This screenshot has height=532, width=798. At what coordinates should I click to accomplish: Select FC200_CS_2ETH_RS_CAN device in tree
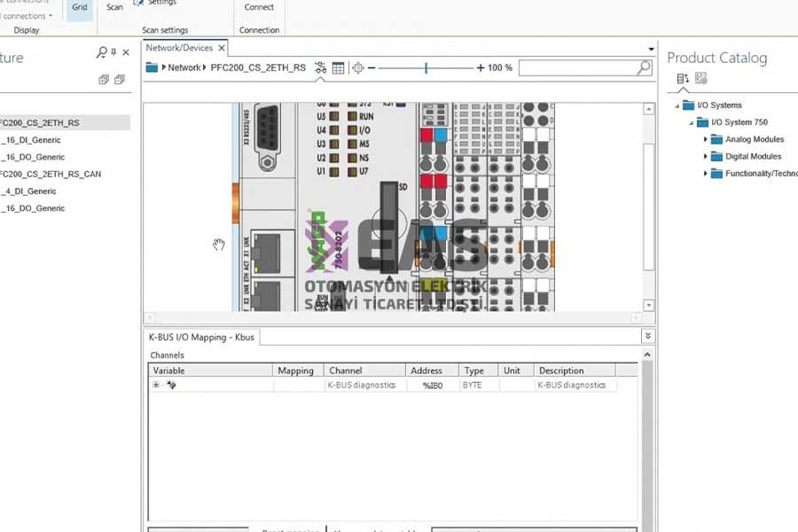(x=51, y=174)
